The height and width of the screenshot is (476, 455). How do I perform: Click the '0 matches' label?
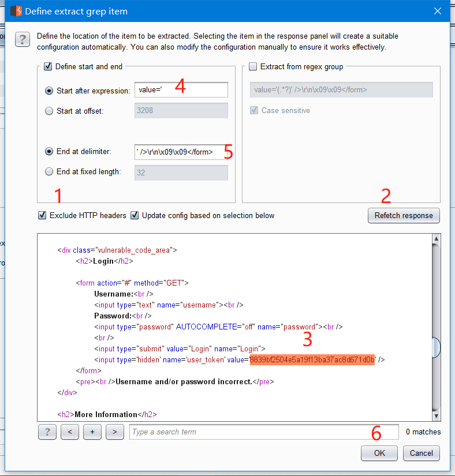(423, 432)
